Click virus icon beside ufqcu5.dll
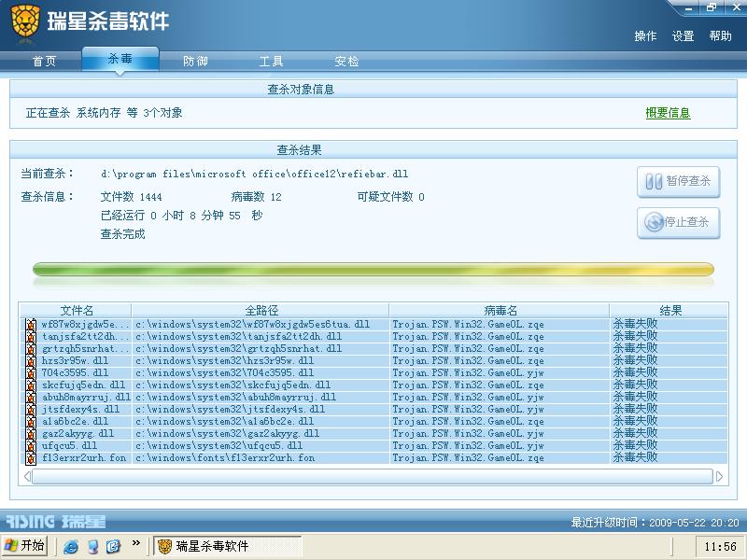 point(31,446)
